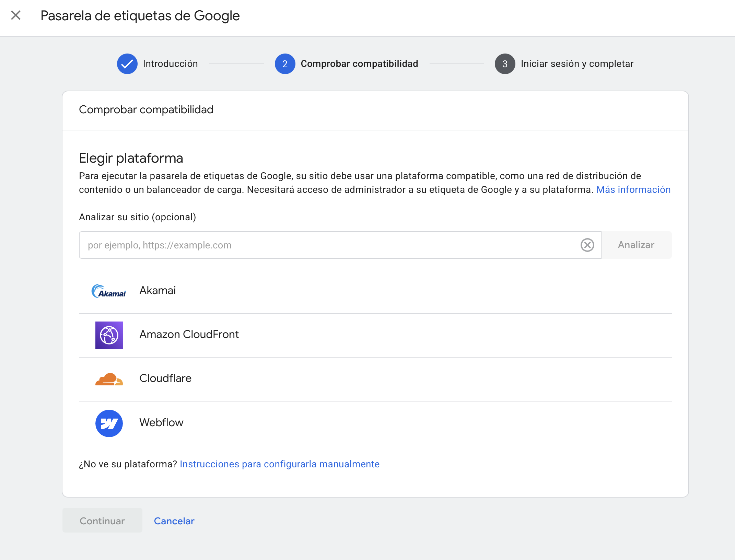Clear the site URL input field

pos(587,245)
